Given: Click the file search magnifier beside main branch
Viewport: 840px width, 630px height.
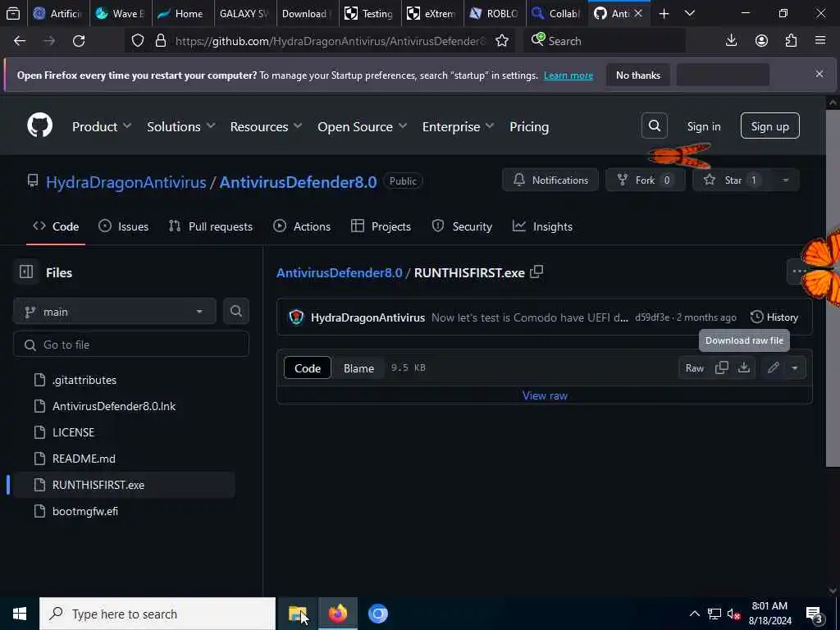Looking at the screenshot, I should point(235,311).
